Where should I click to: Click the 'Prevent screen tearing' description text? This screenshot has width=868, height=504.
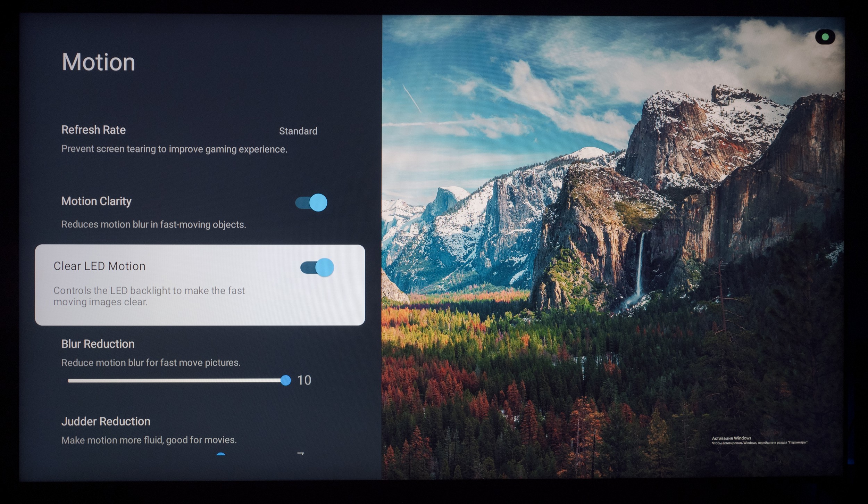click(x=174, y=149)
